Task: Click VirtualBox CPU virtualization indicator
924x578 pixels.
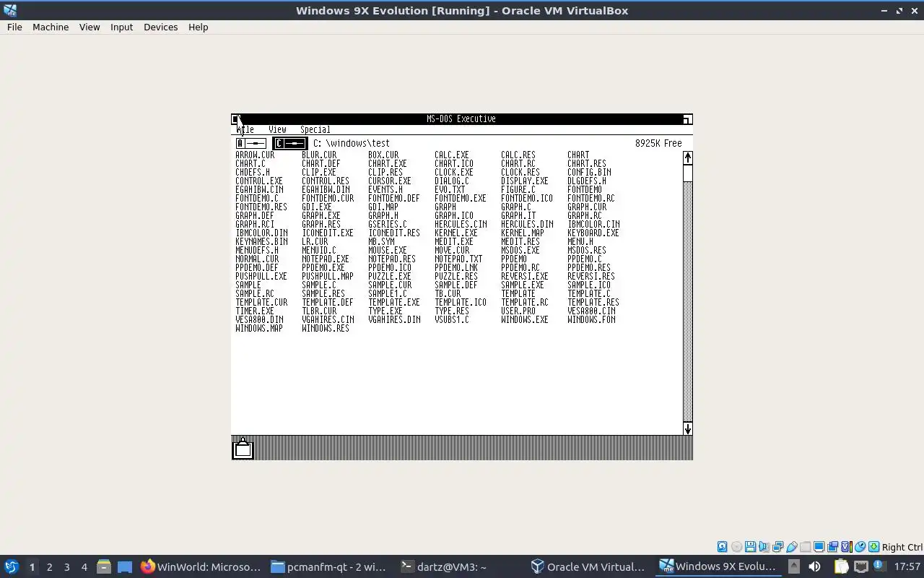Action: tap(847, 547)
